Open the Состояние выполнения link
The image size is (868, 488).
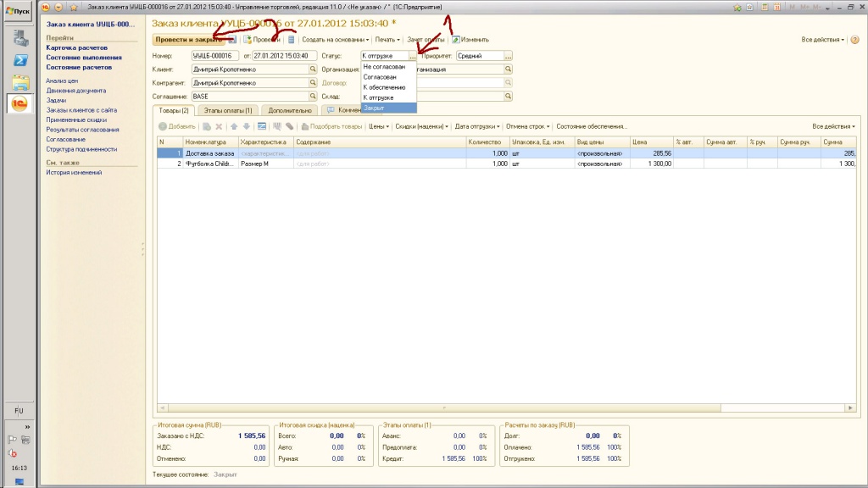click(84, 58)
